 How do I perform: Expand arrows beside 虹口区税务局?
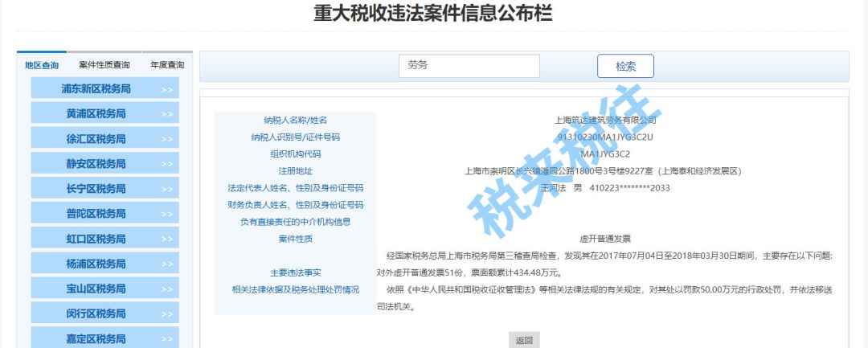click(167, 239)
